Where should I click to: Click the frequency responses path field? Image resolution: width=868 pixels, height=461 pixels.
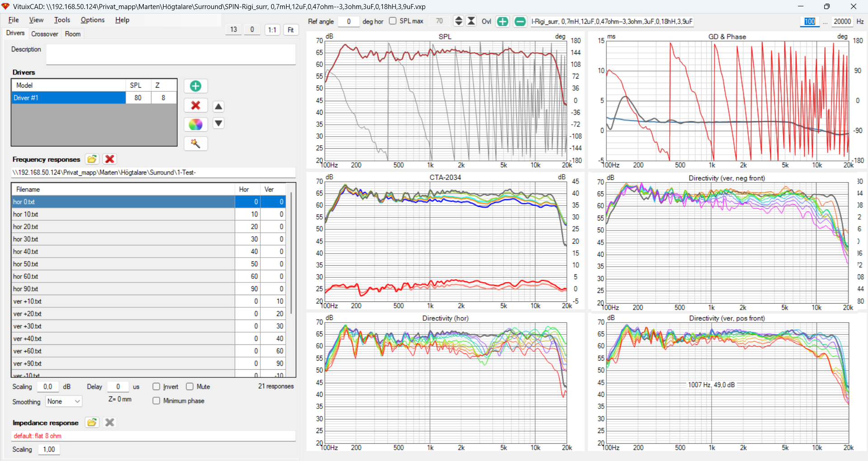point(153,173)
